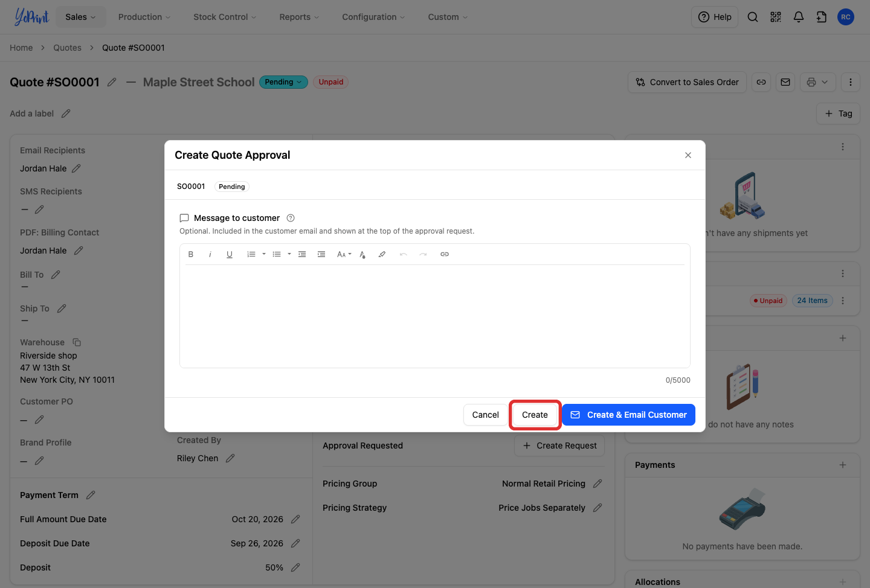Open the print options dropdown

click(818, 82)
